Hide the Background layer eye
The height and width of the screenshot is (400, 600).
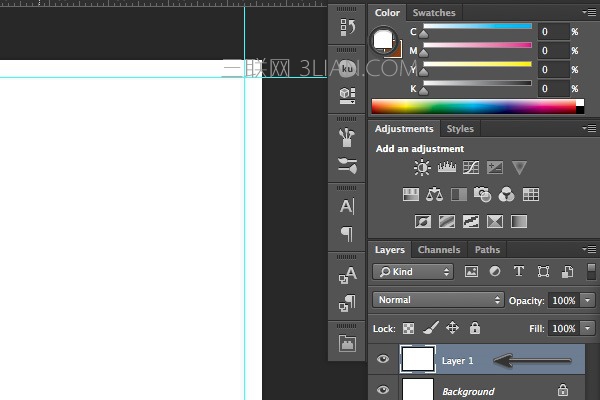(383, 390)
